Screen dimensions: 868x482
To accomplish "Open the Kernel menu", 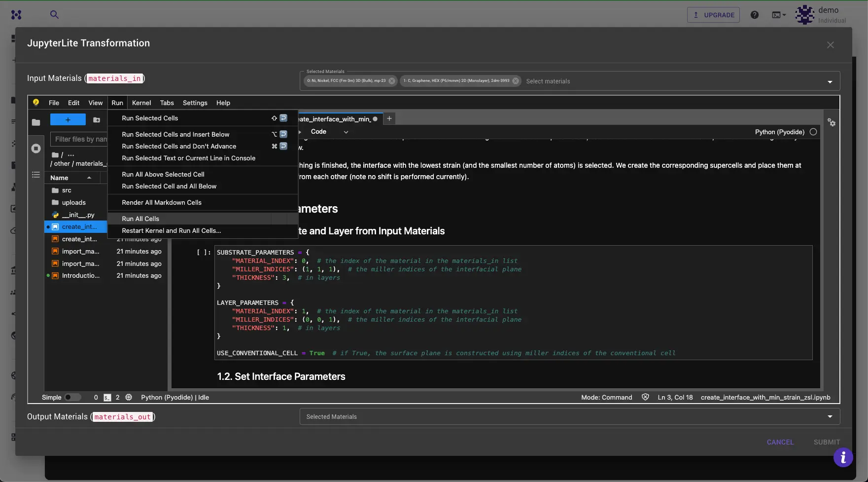I will pyautogui.click(x=141, y=103).
